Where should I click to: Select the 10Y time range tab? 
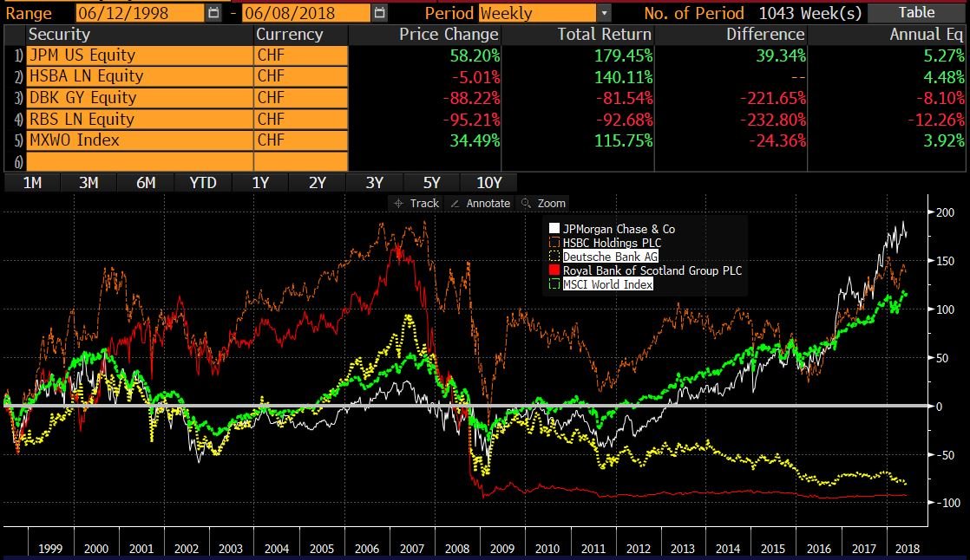pos(488,183)
